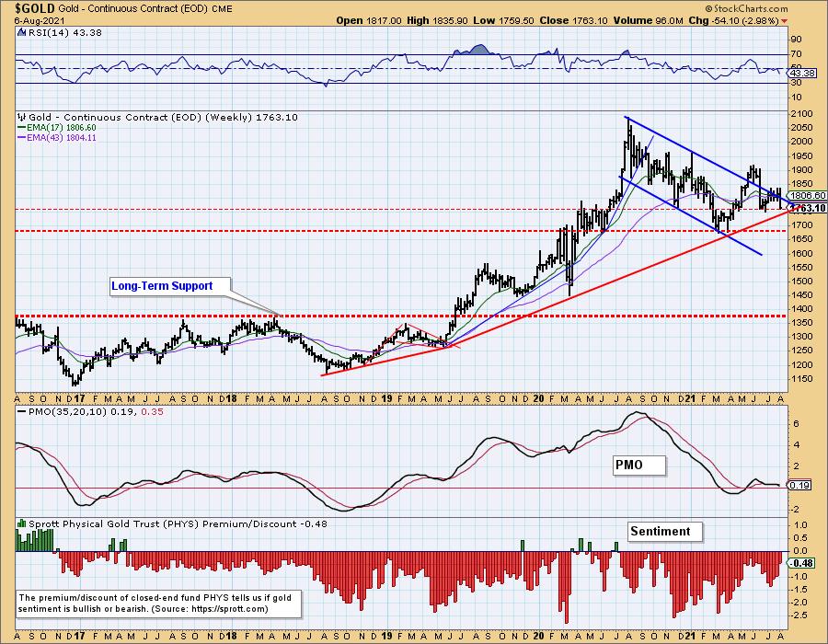Click the Low 1759.50 value
This screenshot has height=644, width=828.
[504, 20]
